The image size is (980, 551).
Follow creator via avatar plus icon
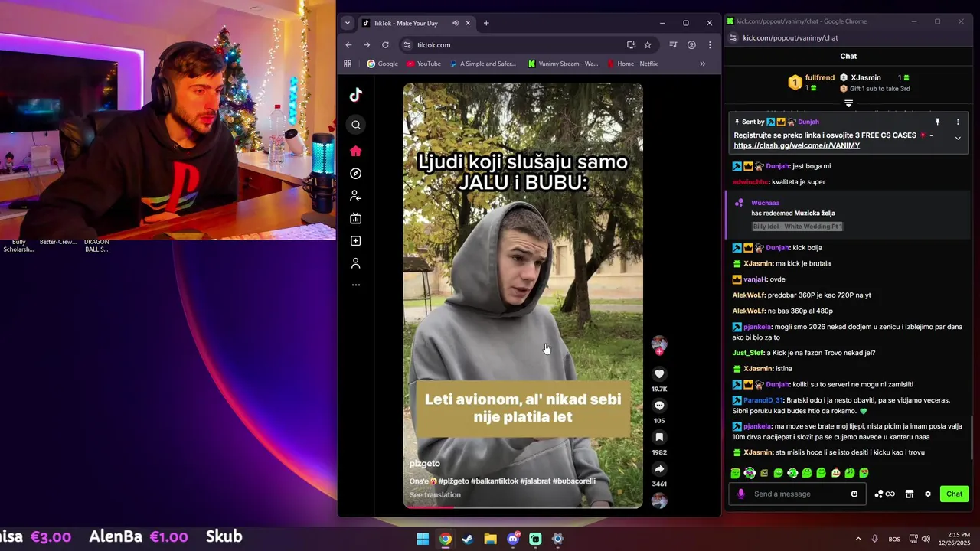point(659,351)
